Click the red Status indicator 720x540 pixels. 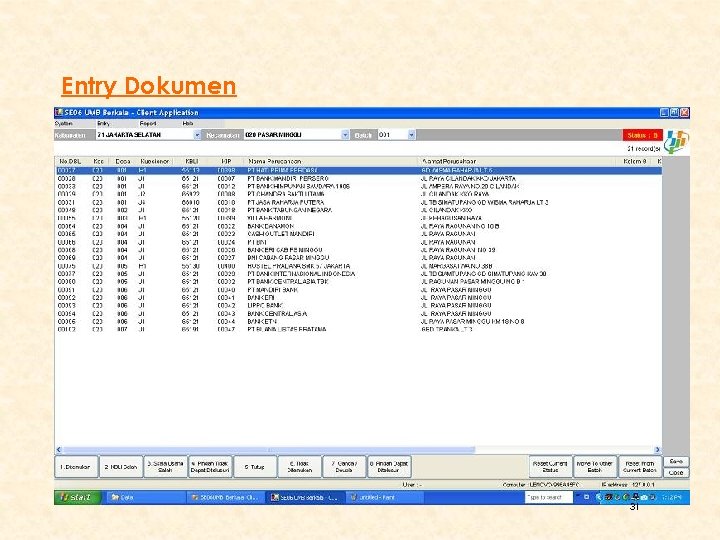pos(642,135)
